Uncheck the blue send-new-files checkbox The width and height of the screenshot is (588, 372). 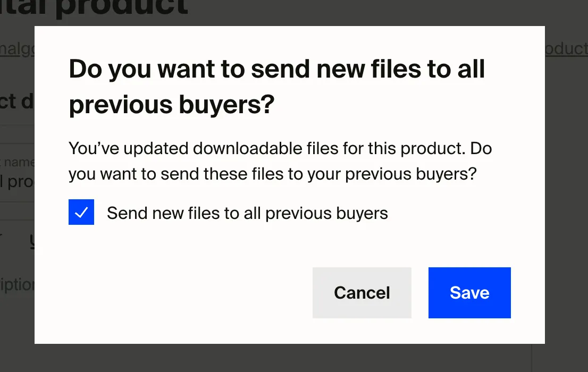pos(81,212)
